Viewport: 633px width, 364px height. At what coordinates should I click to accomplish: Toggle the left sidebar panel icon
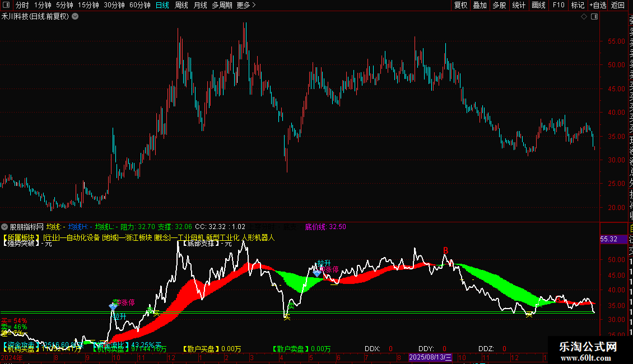pyautogui.click(x=6, y=5)
